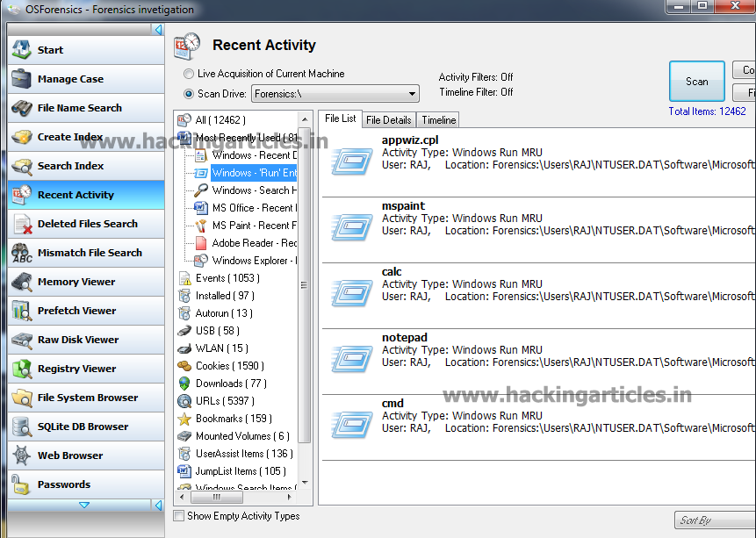Select the Cookies ( 1590 ) icon

point(184,366)
